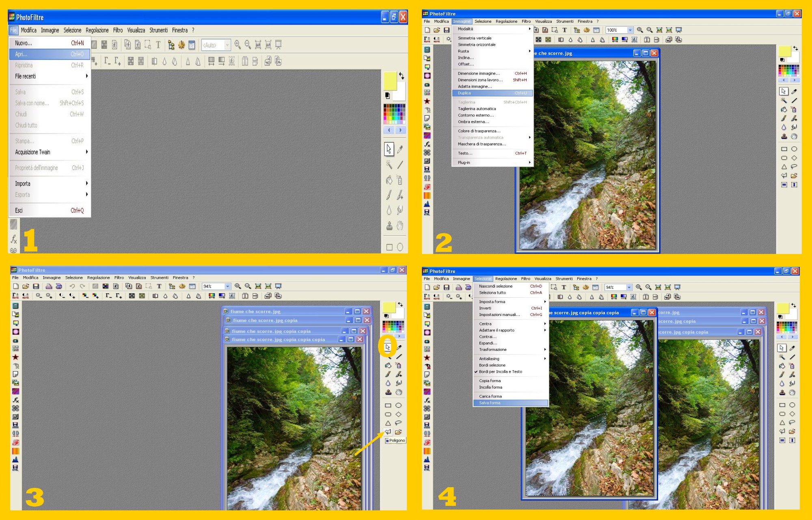Viewport: 812px width, 520px height.
Task: Click the printer icon in screenshot 3 toolbar
Action: pos(49,286)
